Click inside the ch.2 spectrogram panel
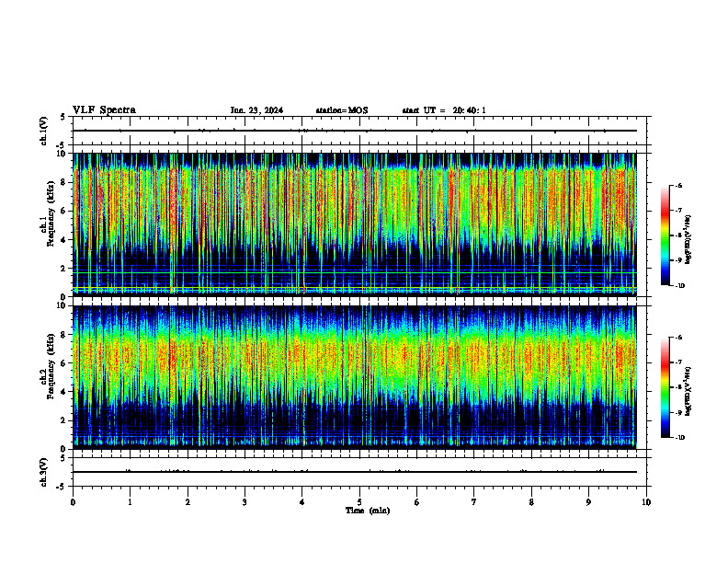The height and width of the screenshot is (563, 728). pos(355,377)
